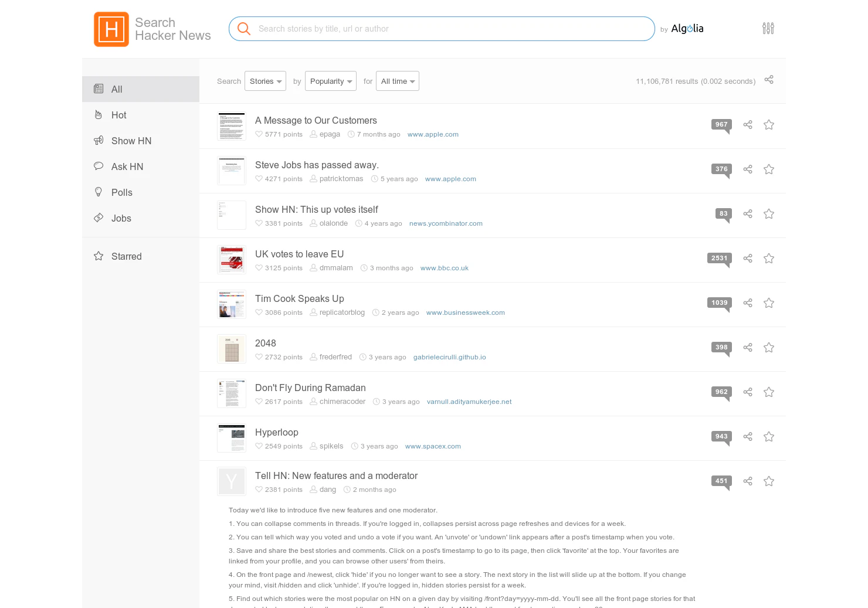
Task: Click the Algolia logo link
Action: coord(687,28)
